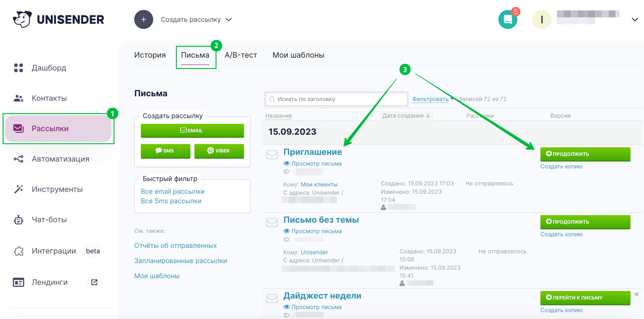Image resolution: width=644 pixels, height=319 pixels.
Task: Click the user avatar with letter I
Action: (x=542, y=19)
